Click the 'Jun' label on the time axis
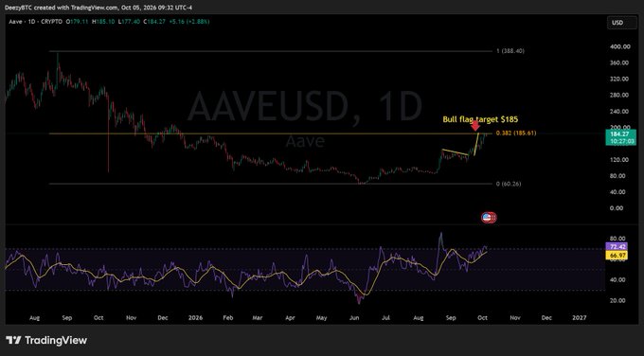The image size is (644, 356). click(354, 318)
